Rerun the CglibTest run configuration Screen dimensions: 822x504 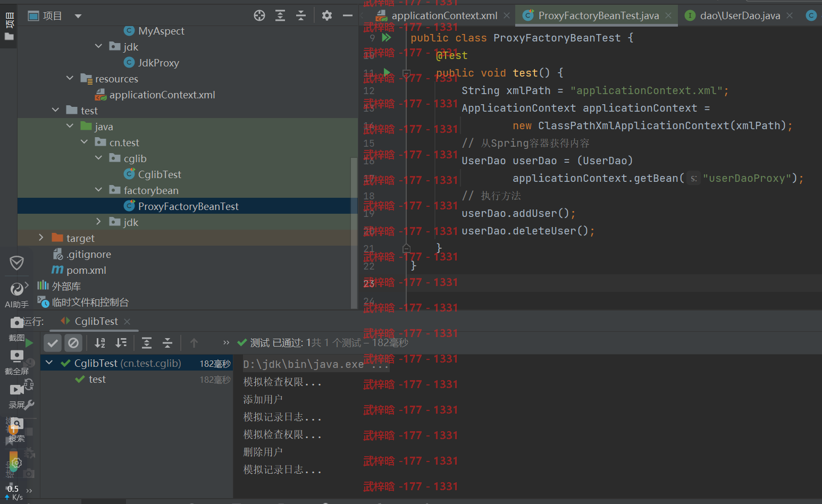coord(29,343)
